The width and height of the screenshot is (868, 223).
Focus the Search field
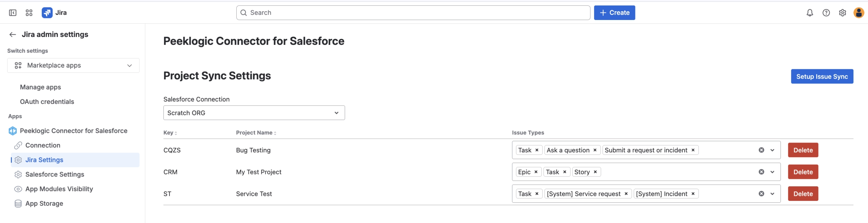click(413, 13)
